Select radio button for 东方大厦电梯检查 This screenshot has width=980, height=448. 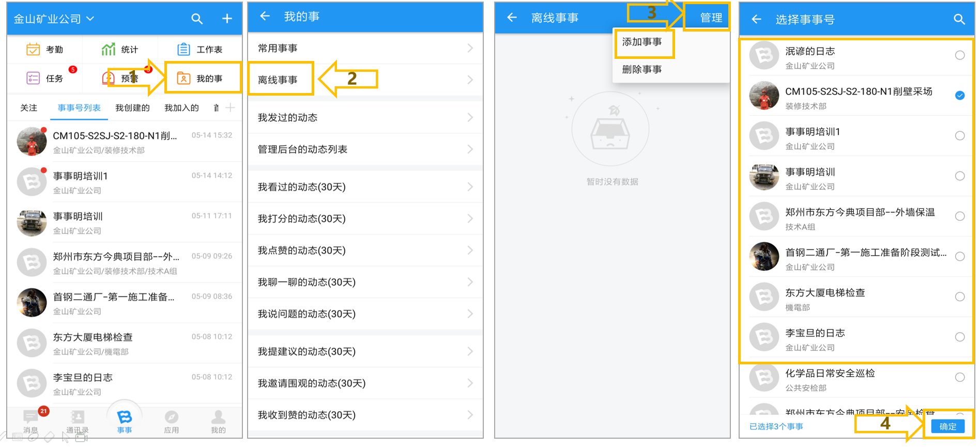tap(960, 297)
